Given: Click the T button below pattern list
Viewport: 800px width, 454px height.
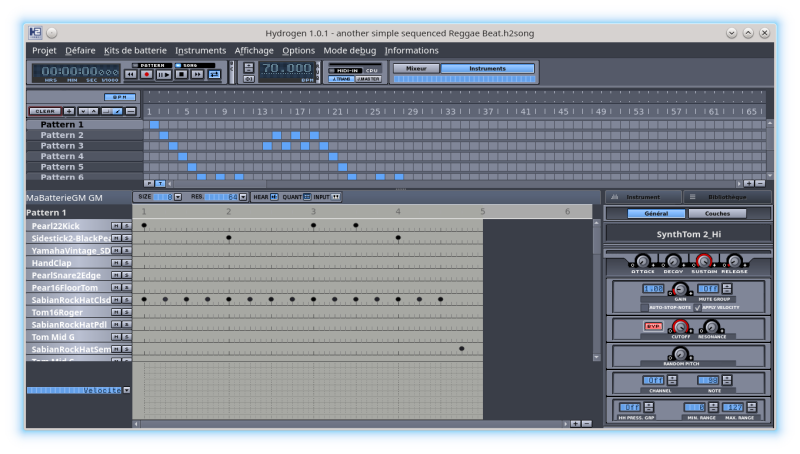Looking at the screenshot, I should point(160,183).
